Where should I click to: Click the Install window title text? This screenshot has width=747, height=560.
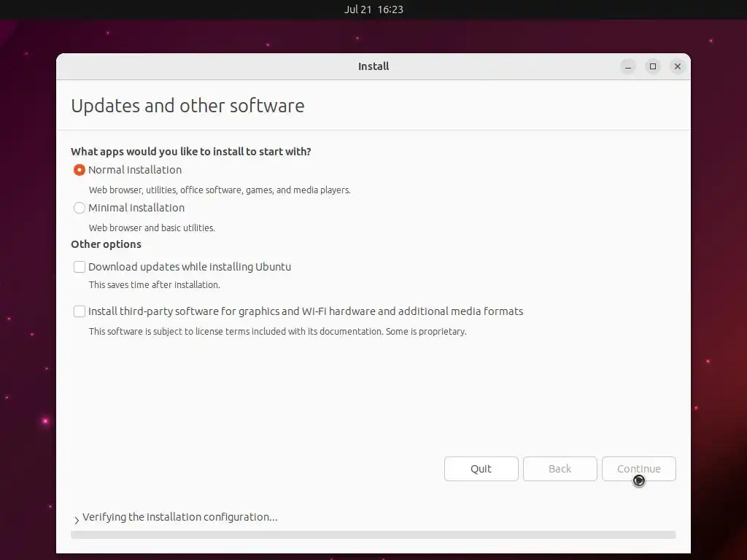373,66
